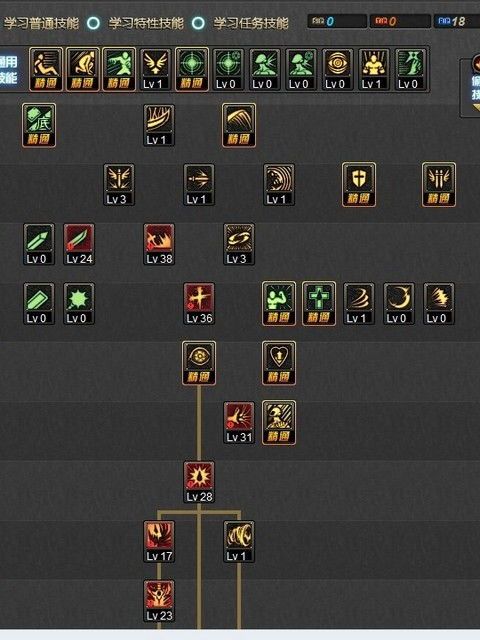480x640 pixels.
Task: Select the red punch skill Lv 31
Action: (x=239, y=422)
